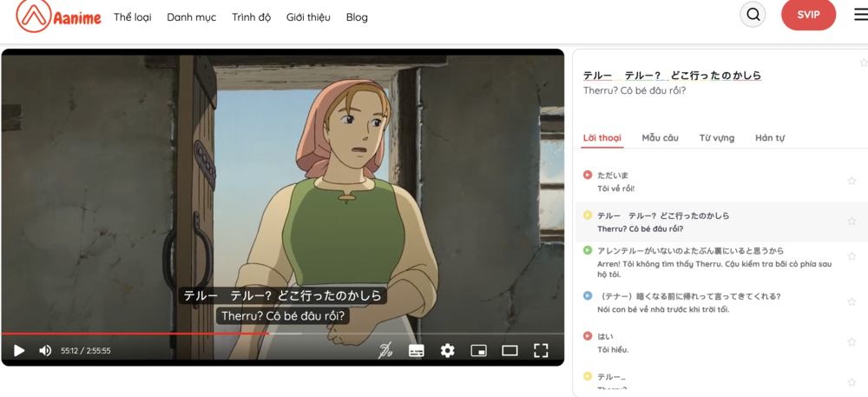Play the yellow icon beside テルー... last line
Image resolution: width=868 pixels, height=397 pixels.
coord(588,376)
